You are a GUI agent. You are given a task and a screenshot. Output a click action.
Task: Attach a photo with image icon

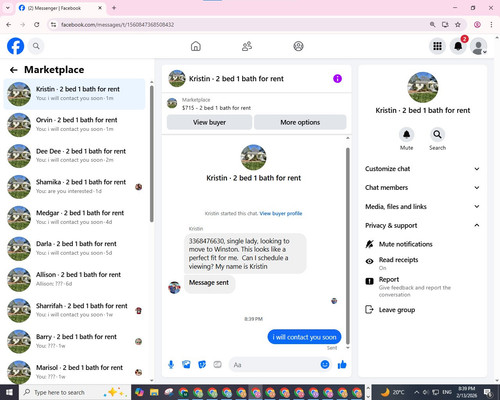[x=186, y=365]
